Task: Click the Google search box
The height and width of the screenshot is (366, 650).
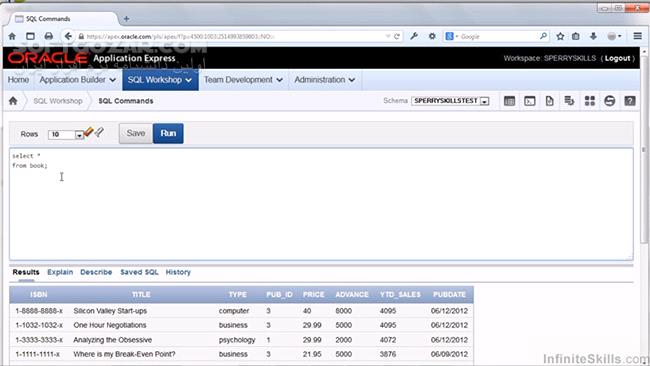Action: pyautogui.click(x=497, y=36)
